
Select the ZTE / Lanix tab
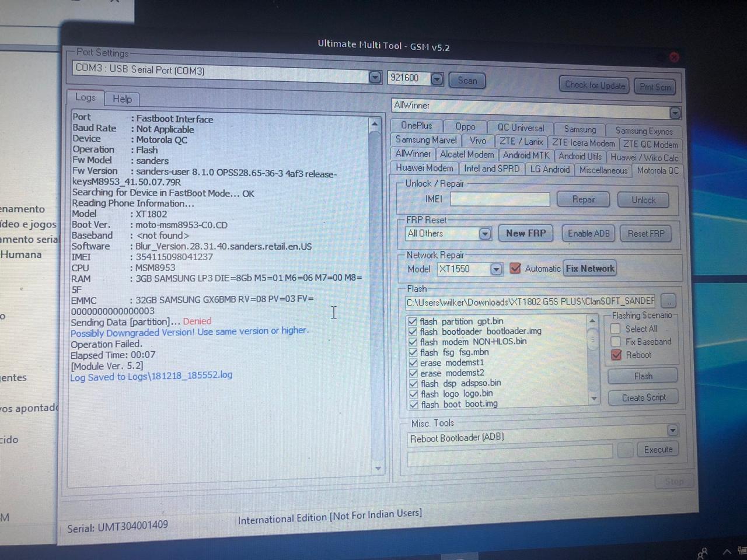pyautogui.click(x=521, y=142)
